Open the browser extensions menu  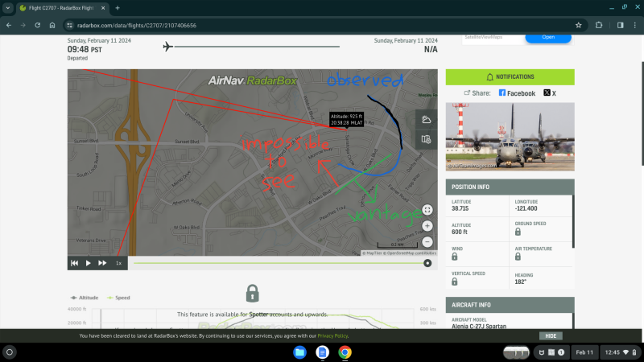(599, 25)
